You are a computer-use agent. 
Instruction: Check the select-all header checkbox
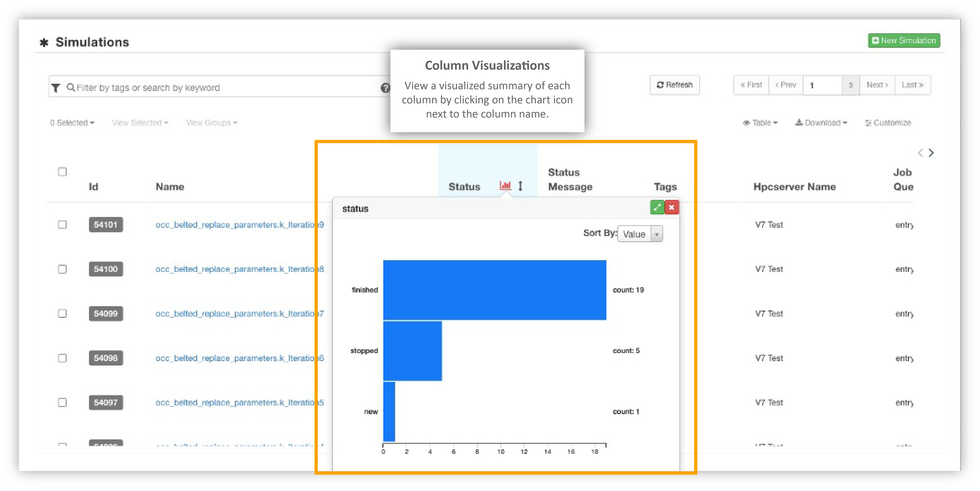[x=62, y=172]
